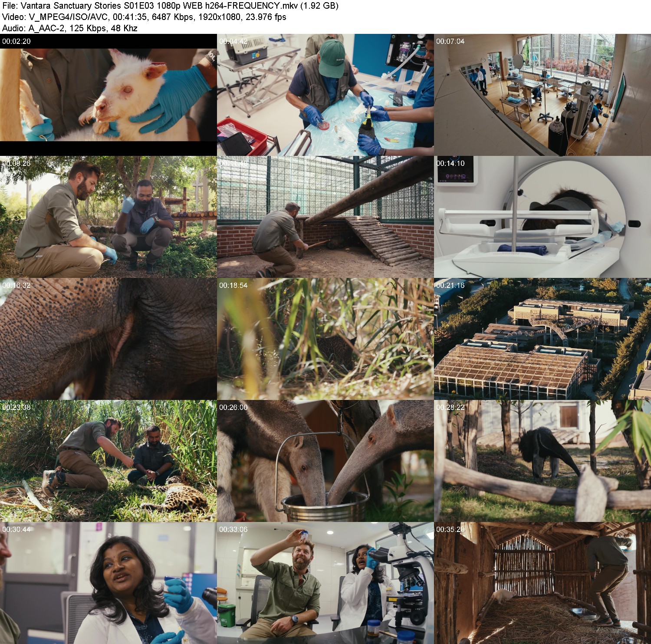Image resolution: width=651 pixels, height=644 pixels.
Task: Open the frame stamped 00:07:04 of the clinic room
Action: point(542,95)
